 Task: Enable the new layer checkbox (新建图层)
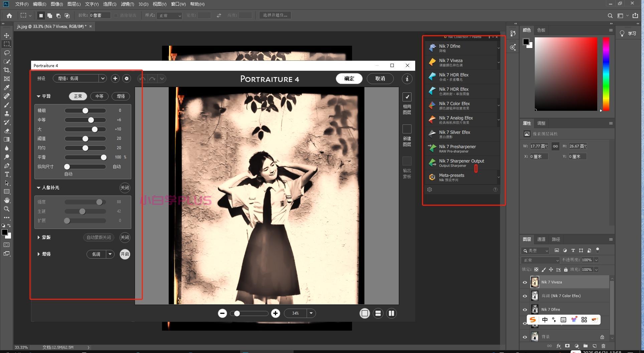tap(407, 129)
